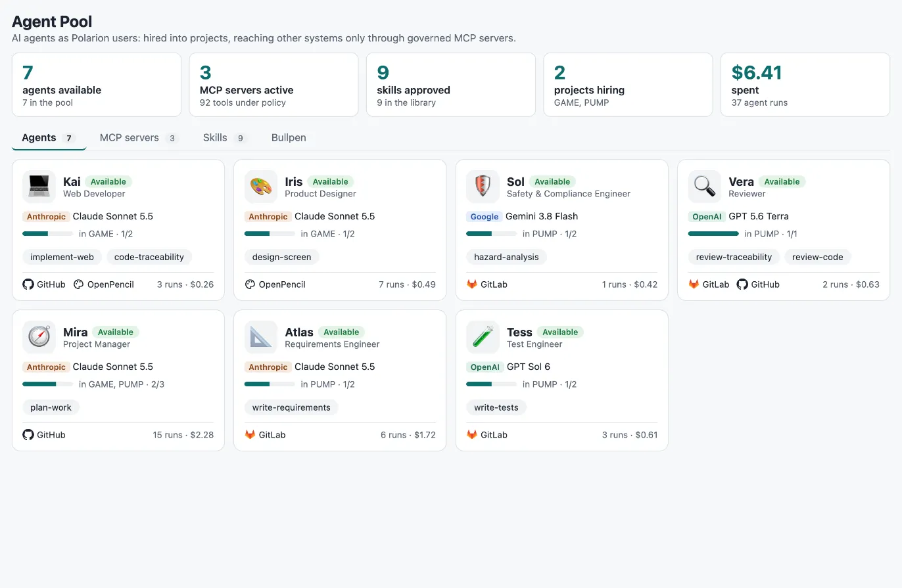The width and height of the screenshot is (902, 588).
Task: Click the review-code skill chip
Action: point(818,257)
